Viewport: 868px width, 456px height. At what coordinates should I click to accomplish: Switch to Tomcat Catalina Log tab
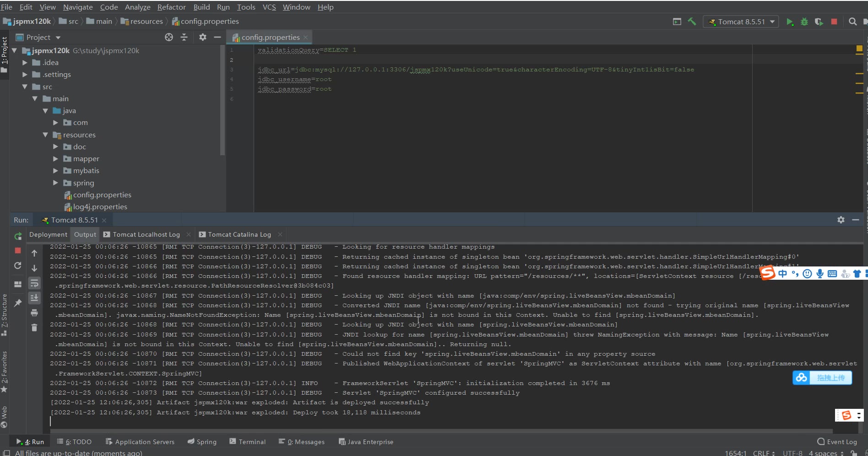point(239,234)
